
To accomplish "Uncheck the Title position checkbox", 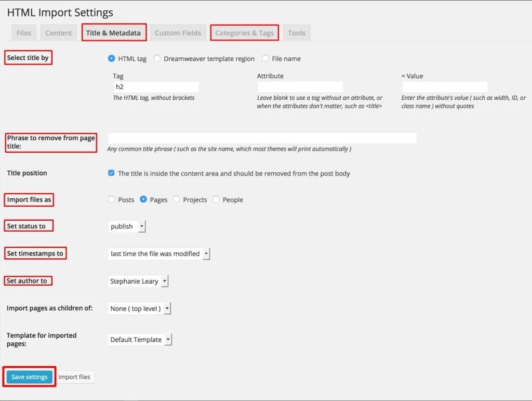I will coord(111,173).
